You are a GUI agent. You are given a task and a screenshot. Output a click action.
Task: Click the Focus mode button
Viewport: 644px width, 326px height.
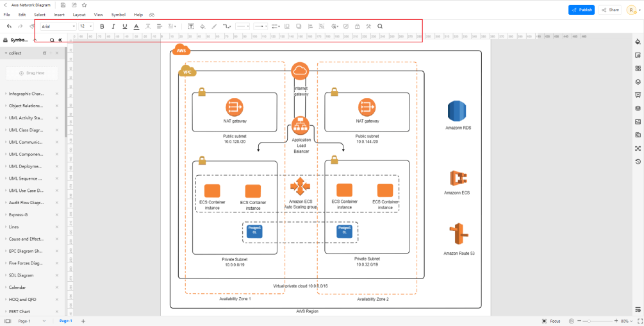coord(551,321)
